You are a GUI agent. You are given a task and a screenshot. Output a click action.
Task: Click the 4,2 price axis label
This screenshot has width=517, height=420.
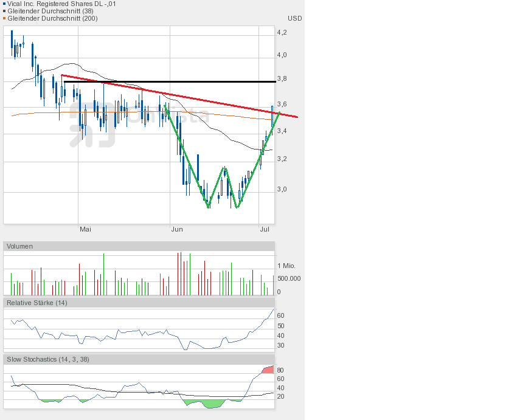click(x=282, y=32)
